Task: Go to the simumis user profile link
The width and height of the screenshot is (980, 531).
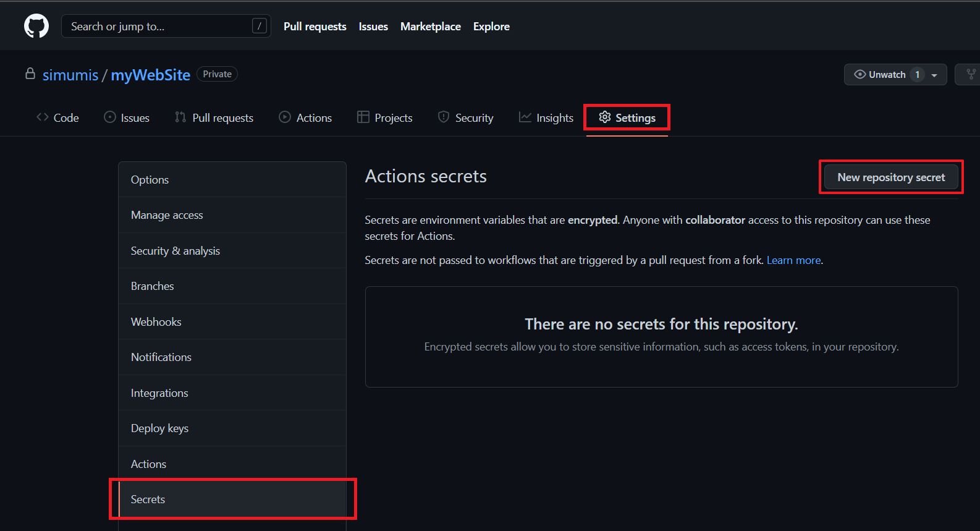Action: point(70,75)
